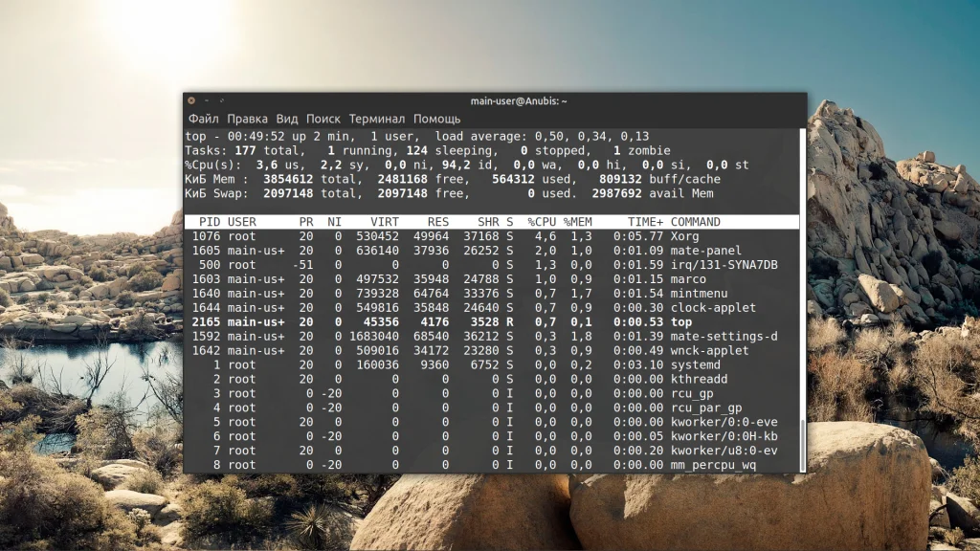Viewport: 980px width, 551px height.
Task: Click the terminal vertical scrollbar
Action: [x=802, y=287]
